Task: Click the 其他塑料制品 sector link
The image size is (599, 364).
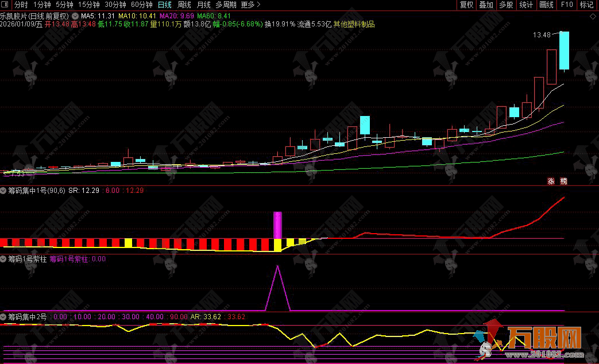Action: point(354,25)
